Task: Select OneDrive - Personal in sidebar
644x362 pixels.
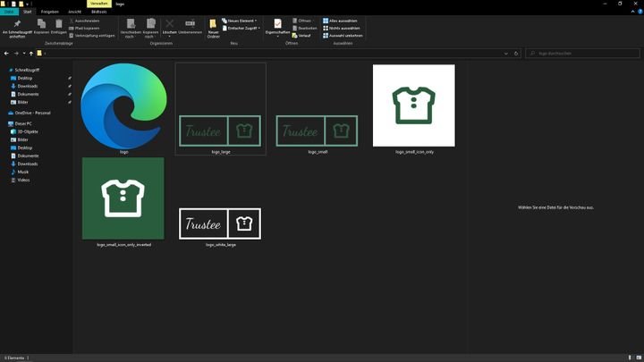Action: (x=32, y=113)
